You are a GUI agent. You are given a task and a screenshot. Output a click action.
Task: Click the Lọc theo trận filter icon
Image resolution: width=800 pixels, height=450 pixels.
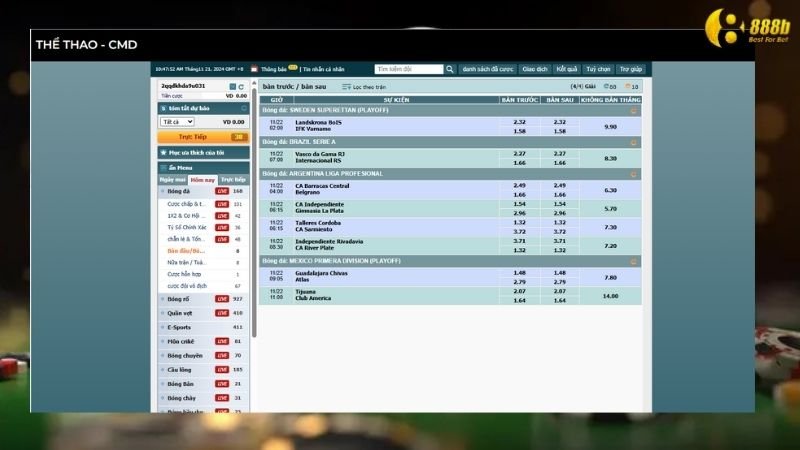[346, 87]
